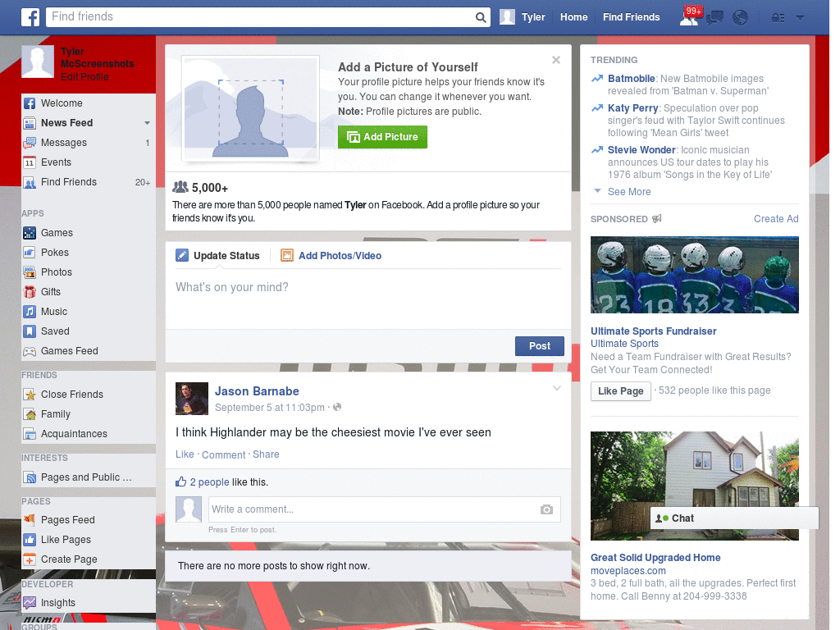Click the Games Feed controller icon
Image resolution: width=840 pixels, height=630 pixels.
(x=30, y=351)
